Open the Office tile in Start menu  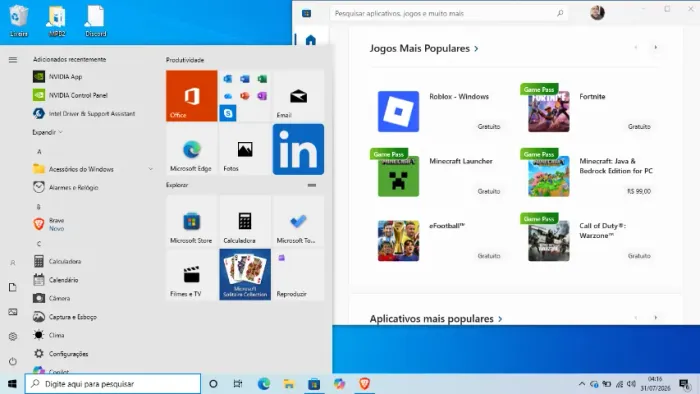(x=192, y=95)
